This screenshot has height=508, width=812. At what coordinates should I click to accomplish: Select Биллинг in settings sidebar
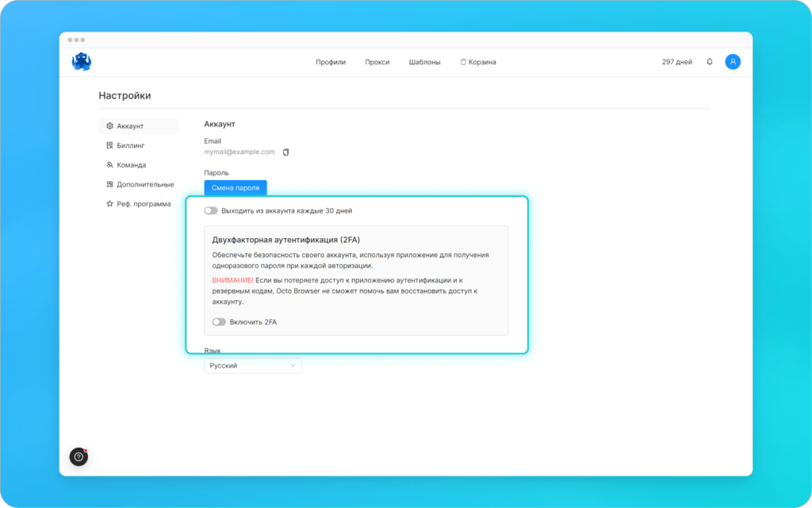click(x=138, y=146)
